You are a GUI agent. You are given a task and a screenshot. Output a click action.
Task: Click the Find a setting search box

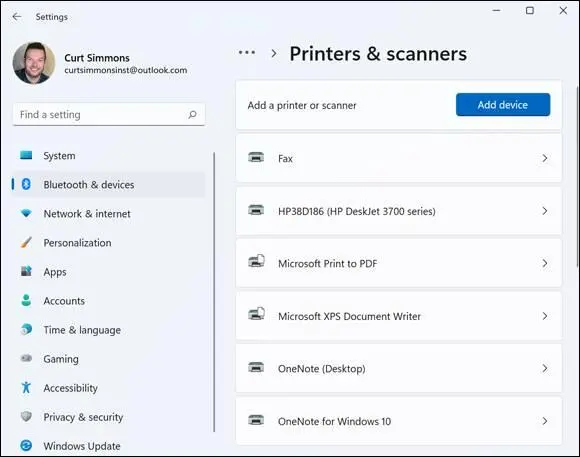tap(109, 114)
